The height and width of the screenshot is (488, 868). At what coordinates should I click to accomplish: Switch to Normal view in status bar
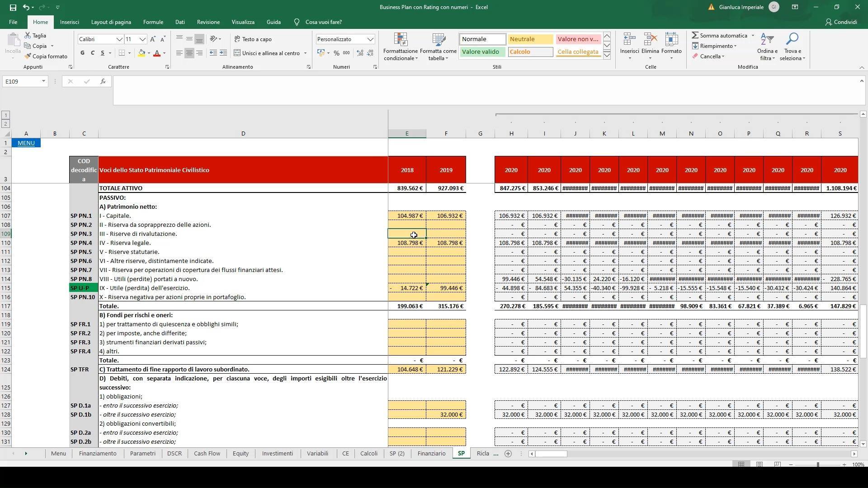click(741, 465)
